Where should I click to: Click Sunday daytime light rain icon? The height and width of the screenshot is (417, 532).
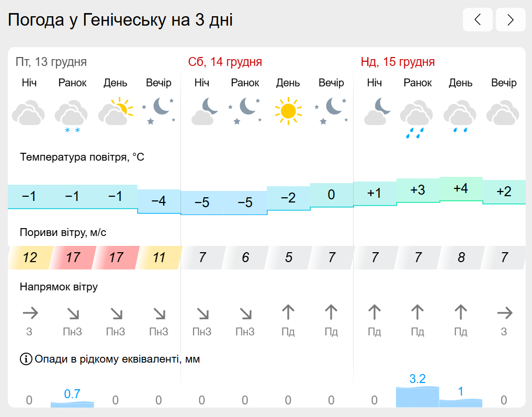click(460, 116)
